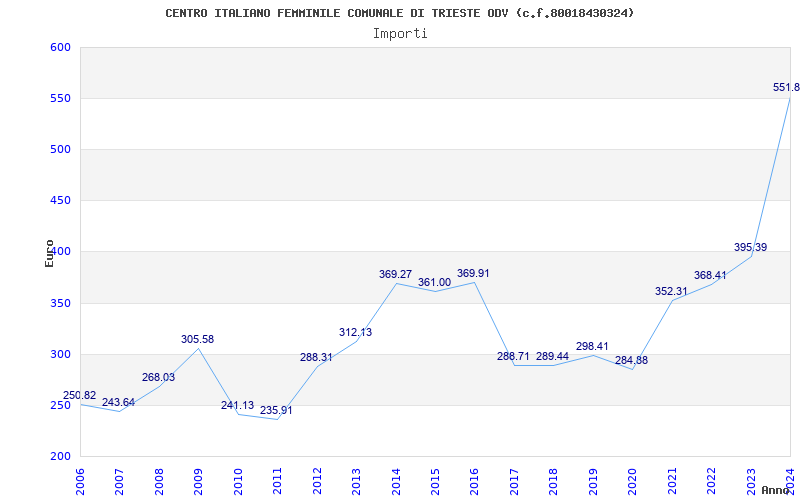Viewport: 800px width, 500px height.
Task: Click x-axis year 2023
Action: (751, 481)
